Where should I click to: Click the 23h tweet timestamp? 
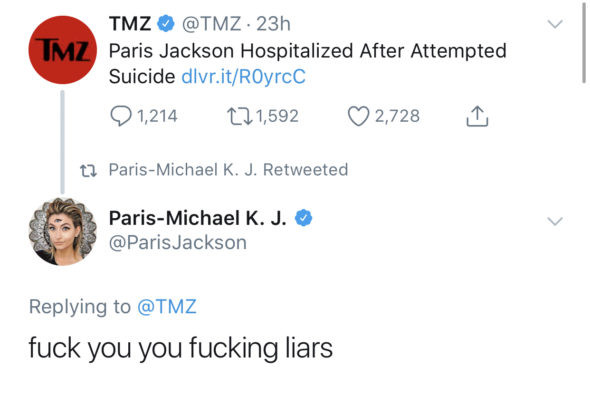coord(274,24)
